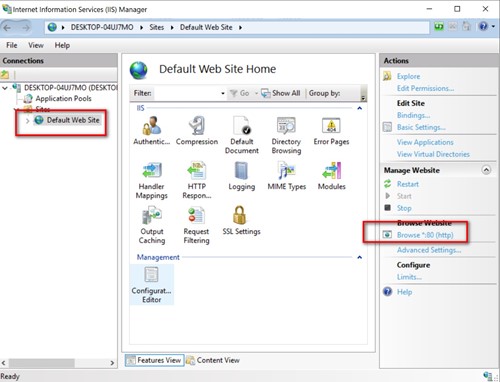Open HTTP Response Headers feature
The height and width of the screenshot is (382, 500).
coord(197,180)
